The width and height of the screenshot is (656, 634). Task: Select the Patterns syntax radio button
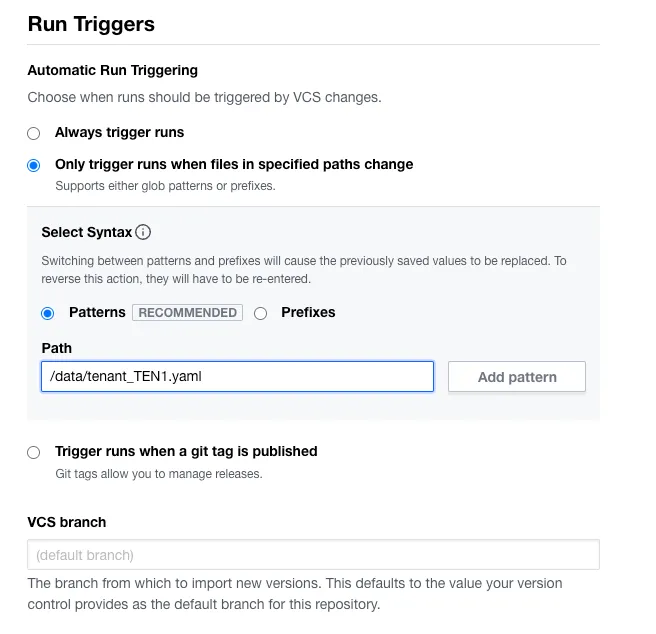(x=48, y=313)
